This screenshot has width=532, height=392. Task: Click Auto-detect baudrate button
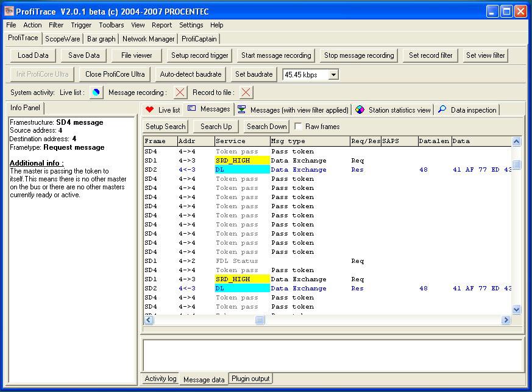[x=191, y=74]
